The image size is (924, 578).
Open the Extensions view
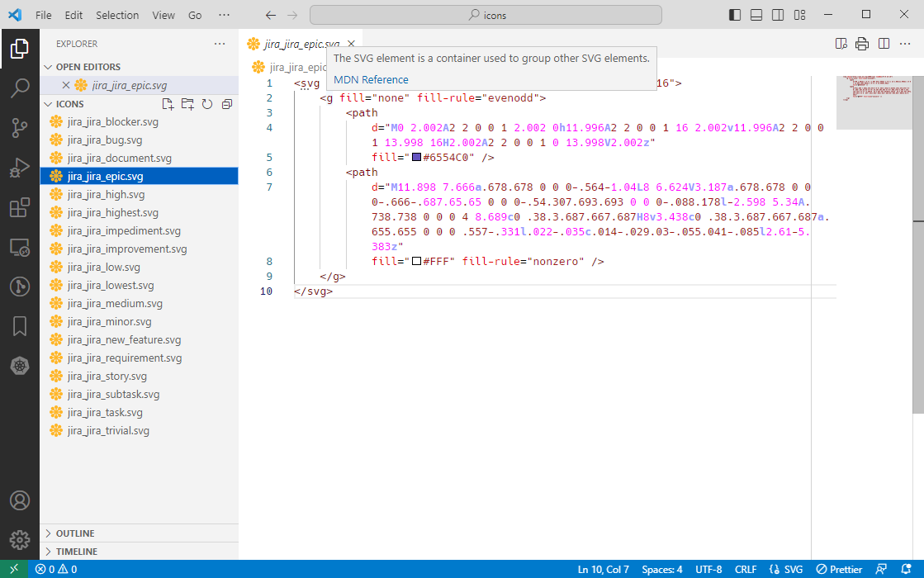pos(20,207)
